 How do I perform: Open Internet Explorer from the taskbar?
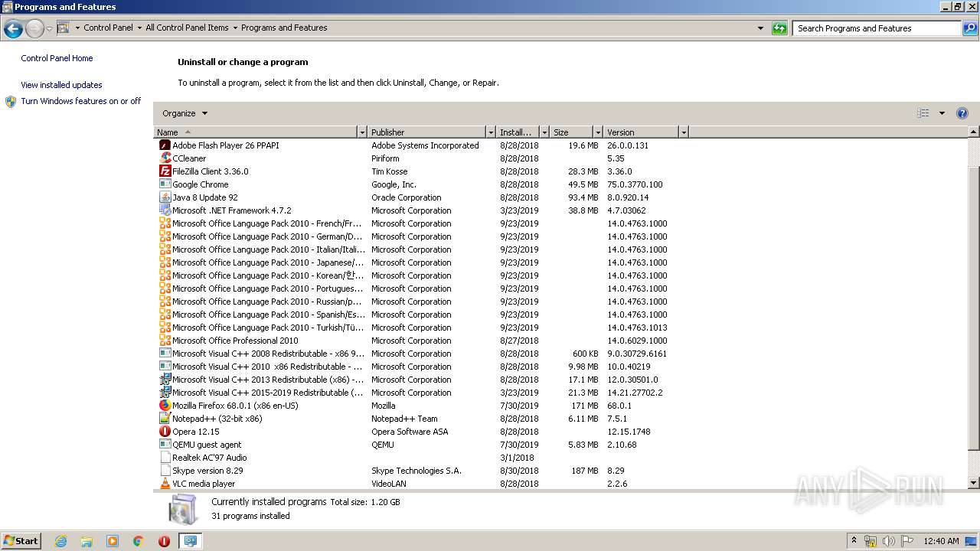pyautogui.click(x=60, y=541)
